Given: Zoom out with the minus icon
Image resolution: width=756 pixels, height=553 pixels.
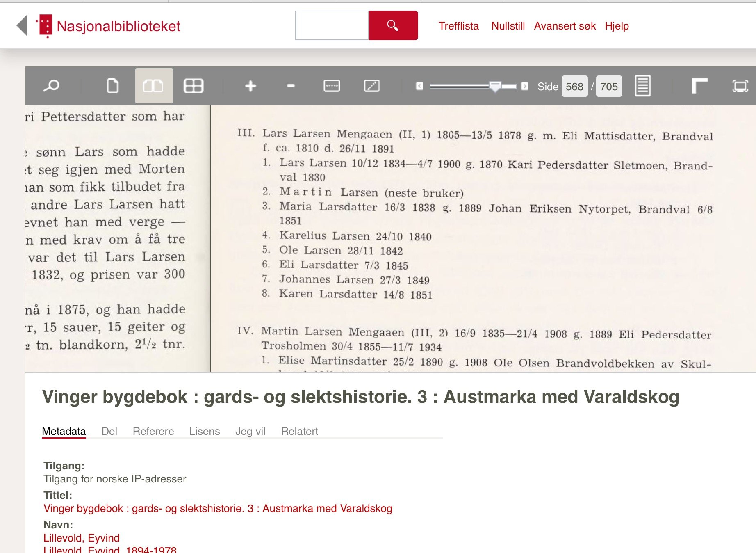Looking at the screenshot, I should coord(291,86).
